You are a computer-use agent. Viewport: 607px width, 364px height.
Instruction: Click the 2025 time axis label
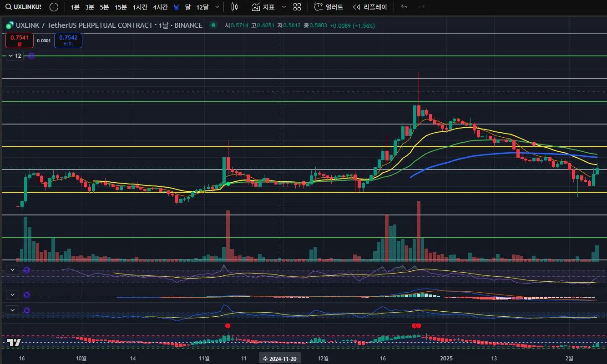point(446,359)
